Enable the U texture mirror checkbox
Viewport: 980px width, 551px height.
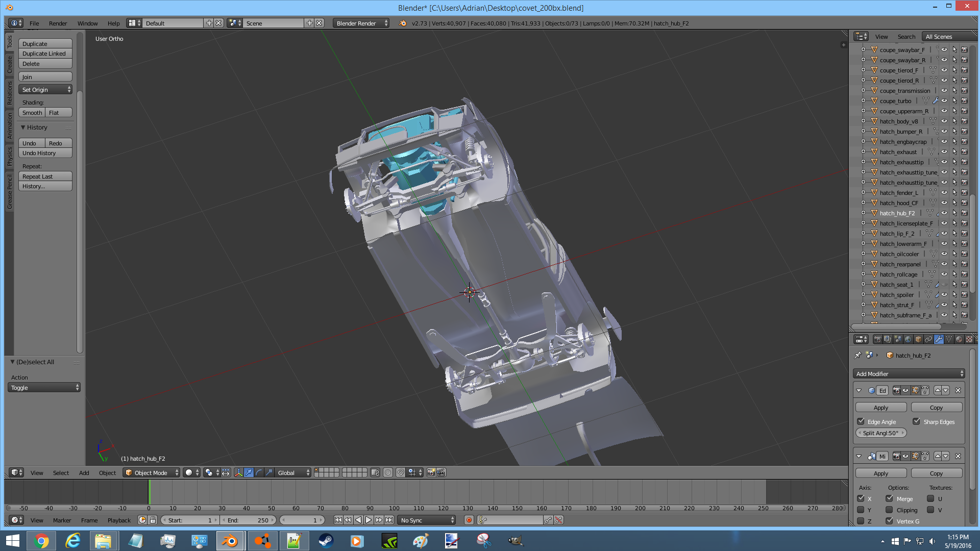(931, 498)
